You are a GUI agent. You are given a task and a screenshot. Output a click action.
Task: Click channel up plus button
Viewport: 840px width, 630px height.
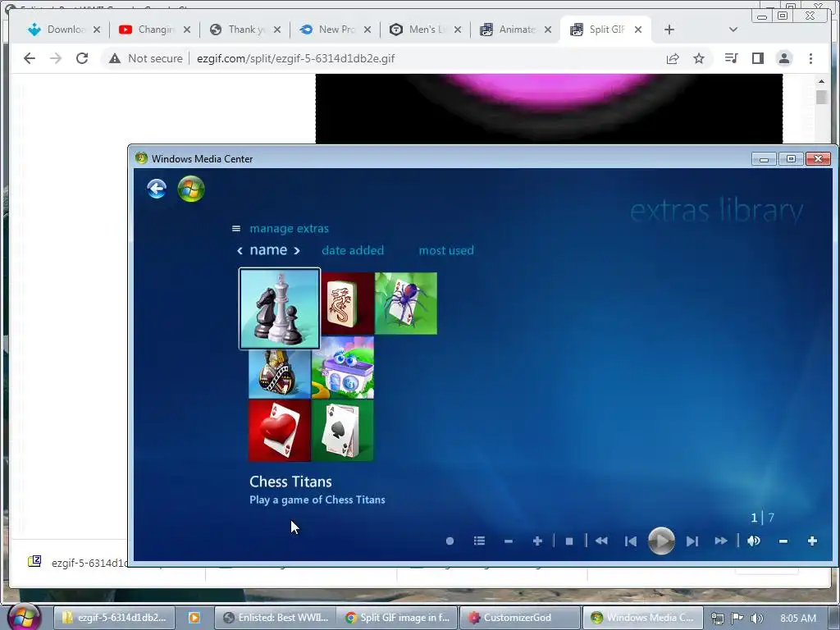537,541
